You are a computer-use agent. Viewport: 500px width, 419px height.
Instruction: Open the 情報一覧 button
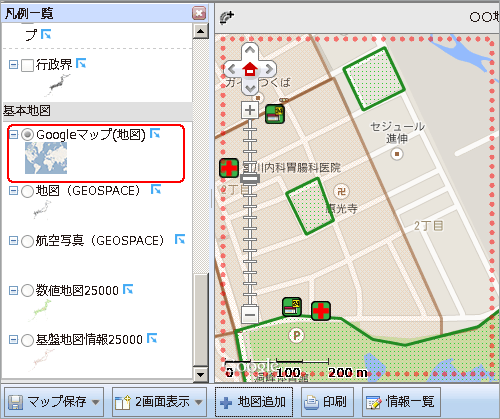coord(401,402)
